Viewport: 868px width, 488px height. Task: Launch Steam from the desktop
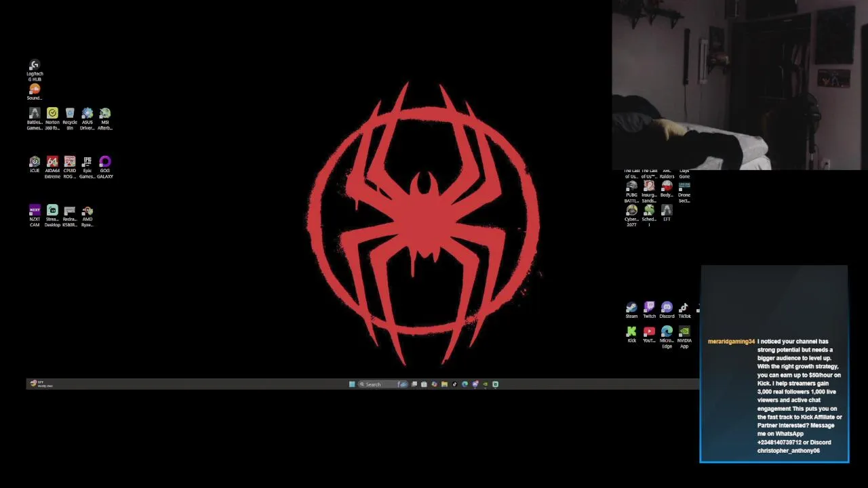click(x=631, y=310)
